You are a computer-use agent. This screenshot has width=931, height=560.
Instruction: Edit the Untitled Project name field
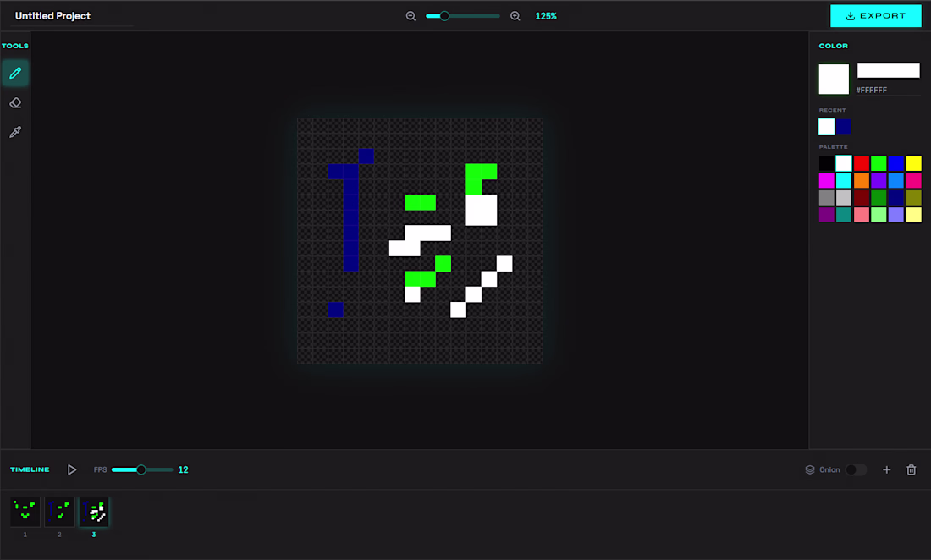pyautogui.click(x=71, y=16)
